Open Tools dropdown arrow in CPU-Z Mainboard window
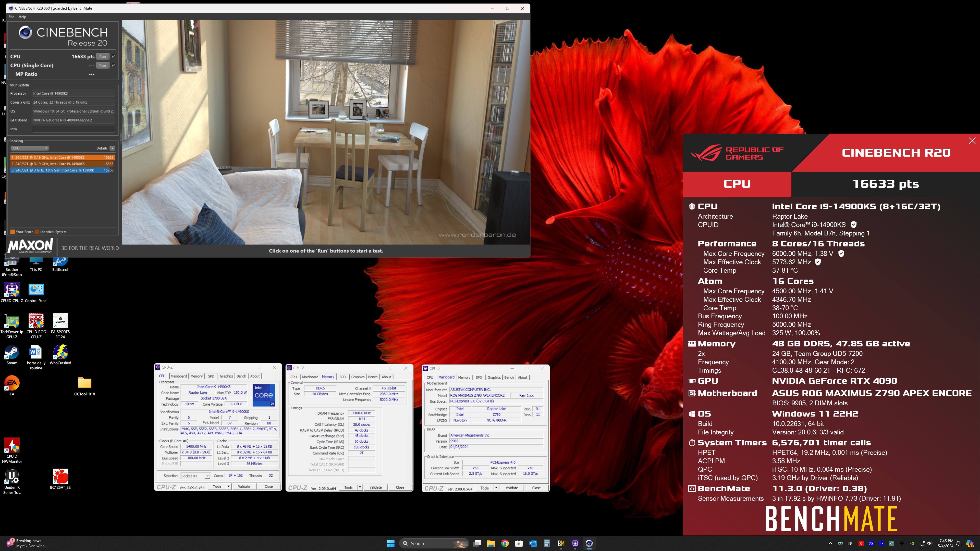980x551 pixels. [x=496, y=488]
